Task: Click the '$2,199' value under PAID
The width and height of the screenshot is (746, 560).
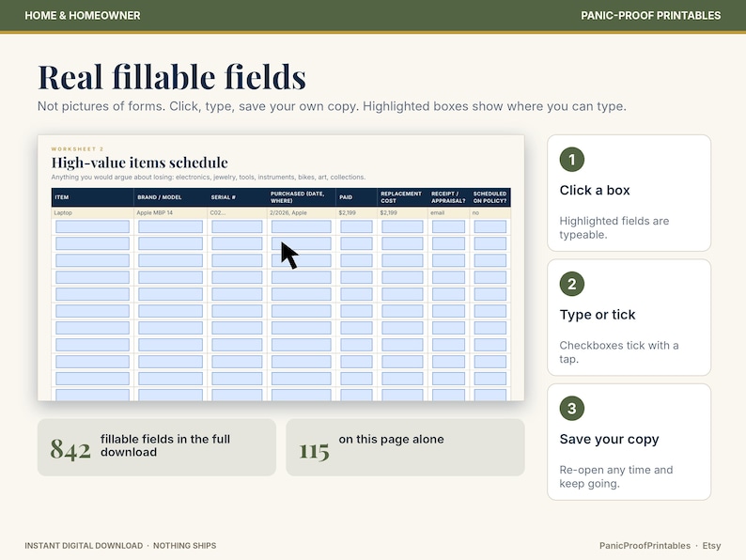Action: click(x=356, y=212)
